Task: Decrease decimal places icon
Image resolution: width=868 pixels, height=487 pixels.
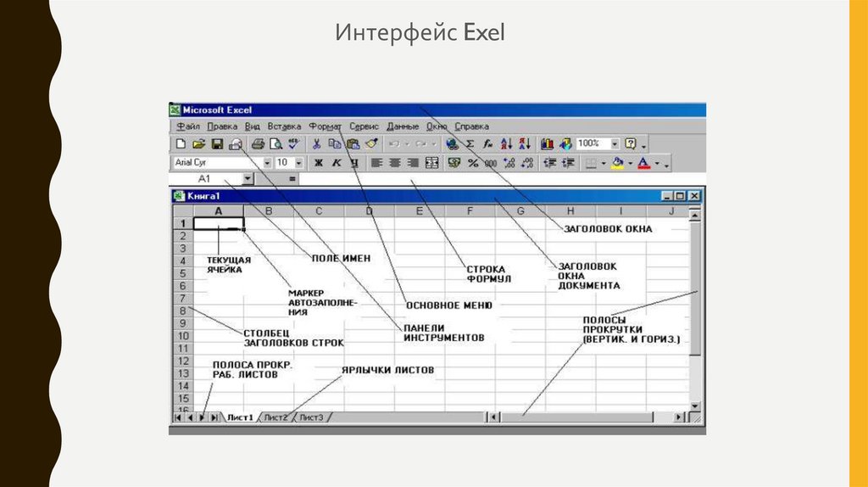Action: 527,163
